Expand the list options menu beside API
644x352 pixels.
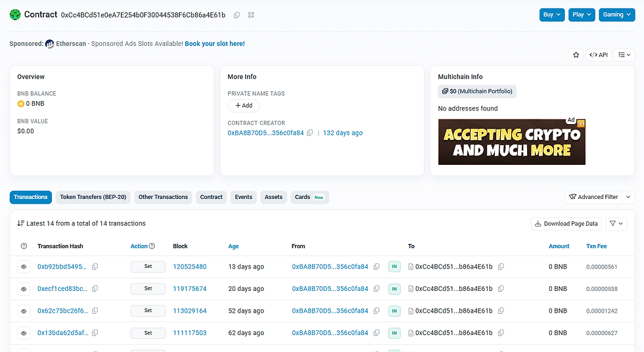pos(624,55)
